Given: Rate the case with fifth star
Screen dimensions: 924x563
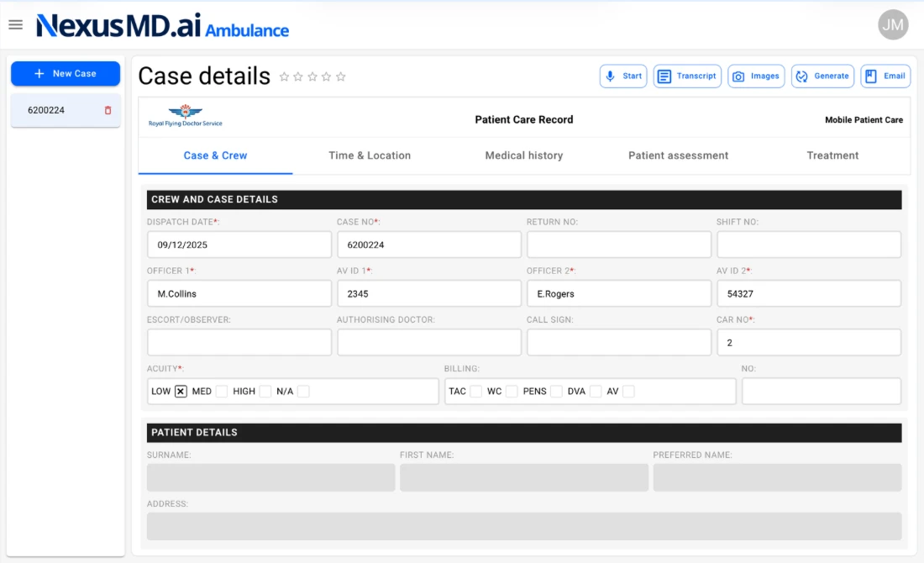Looking at the screenshot, I should 340,76.
